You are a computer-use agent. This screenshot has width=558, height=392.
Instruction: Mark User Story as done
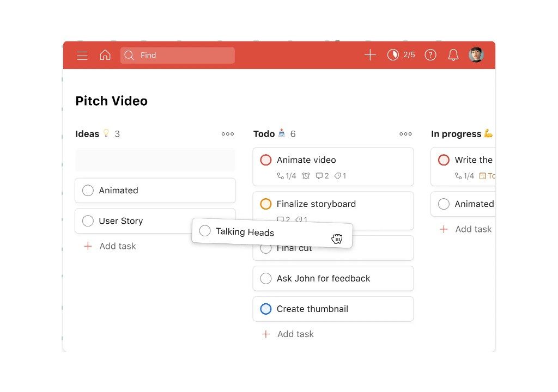point(88,221)
